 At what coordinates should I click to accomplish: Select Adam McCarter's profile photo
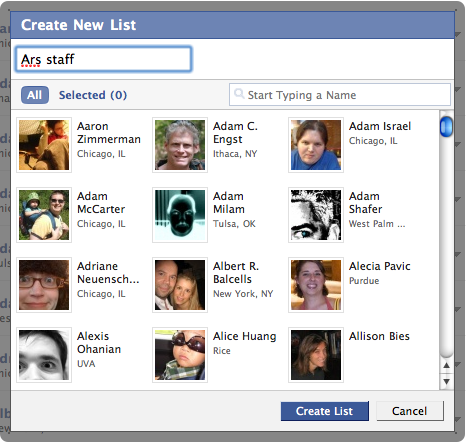tap(44, 215)
